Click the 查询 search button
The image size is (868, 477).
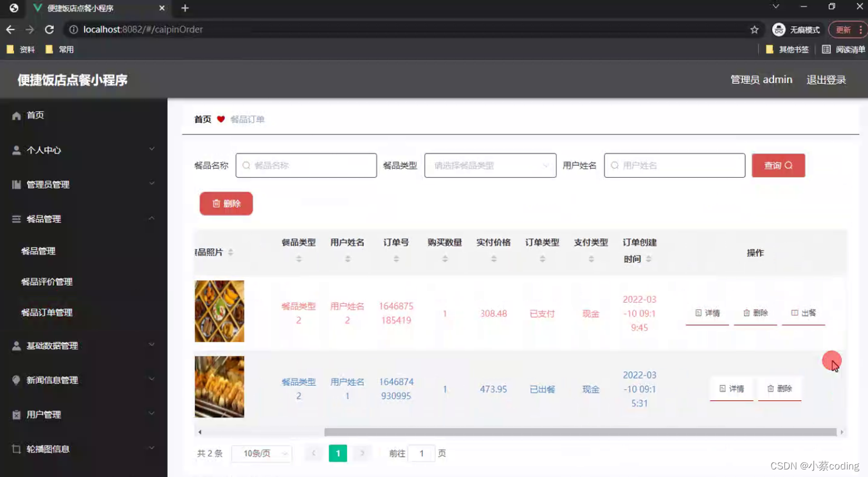(x=778, y=166)
